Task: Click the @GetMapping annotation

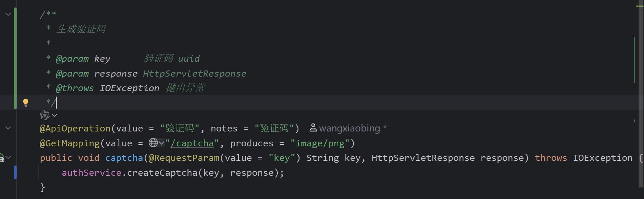Action: point(70,143)
